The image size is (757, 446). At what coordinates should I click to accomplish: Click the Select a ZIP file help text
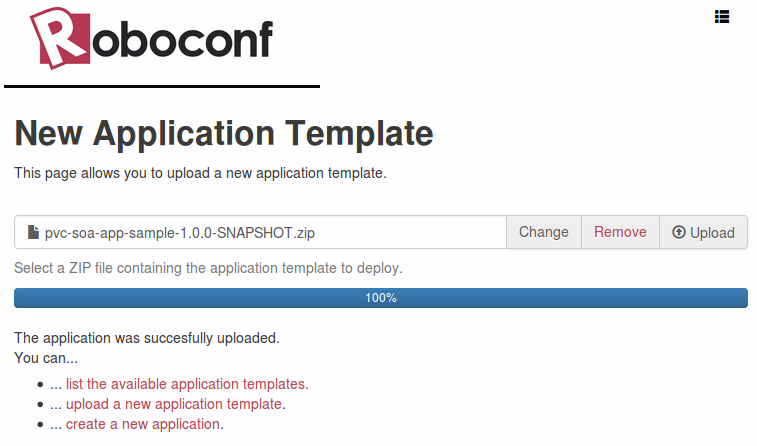[208, 268]
